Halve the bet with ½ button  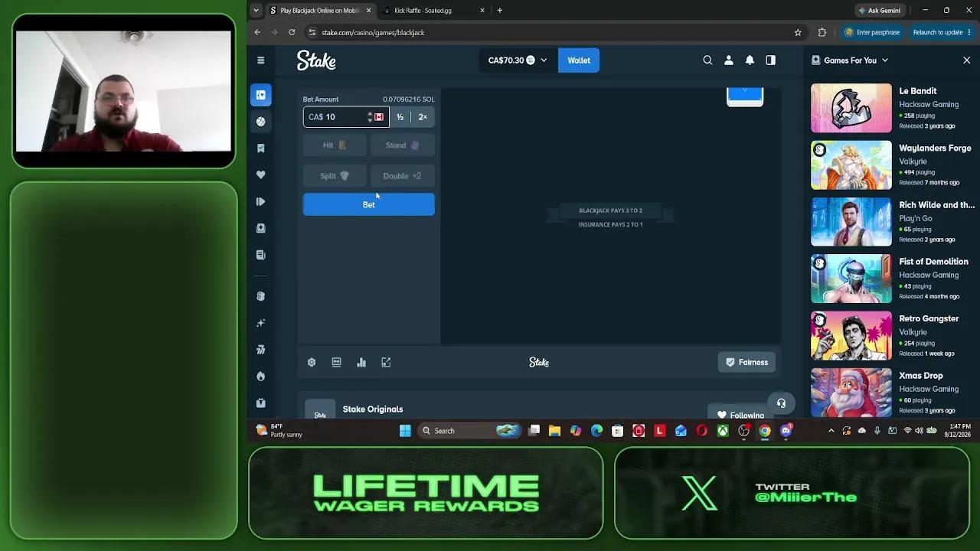coord(400,117)
